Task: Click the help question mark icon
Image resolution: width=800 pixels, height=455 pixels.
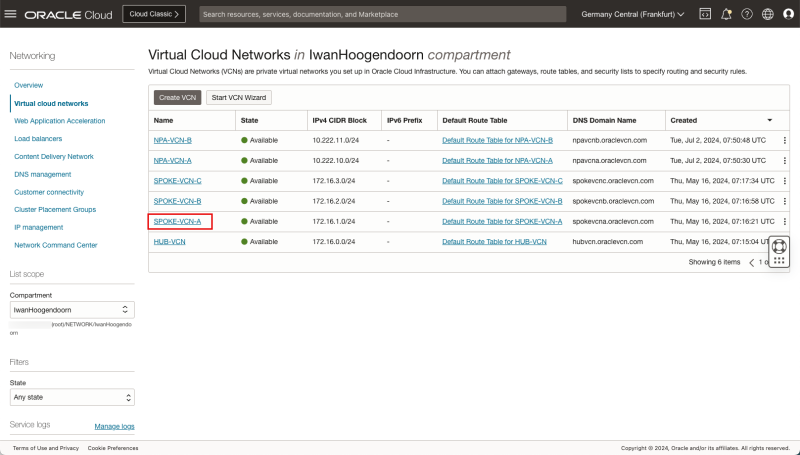Action: point(747,14)
